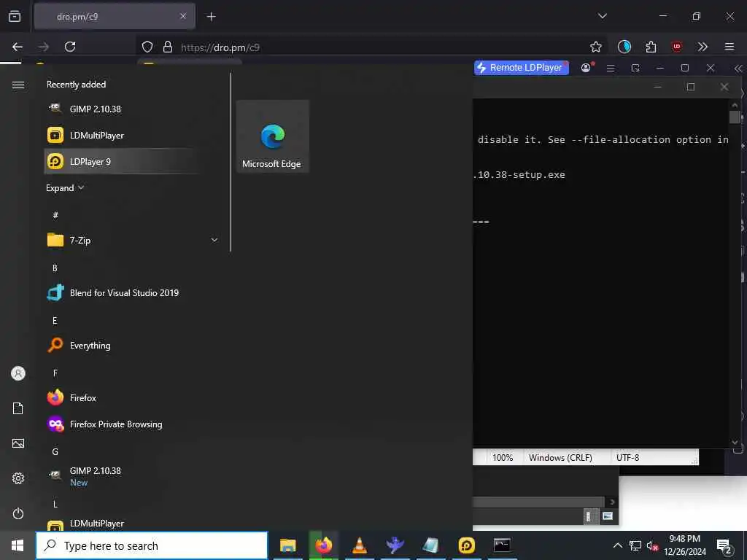Open the 7-Zip folder entry
This screenshot has height=560, width=747.
click(x=133, y=240)
